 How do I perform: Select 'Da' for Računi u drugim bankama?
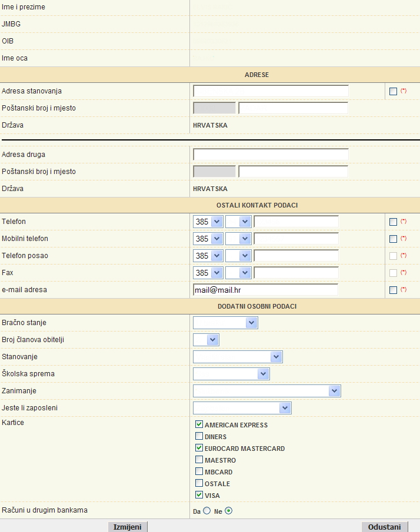point(206,511)
